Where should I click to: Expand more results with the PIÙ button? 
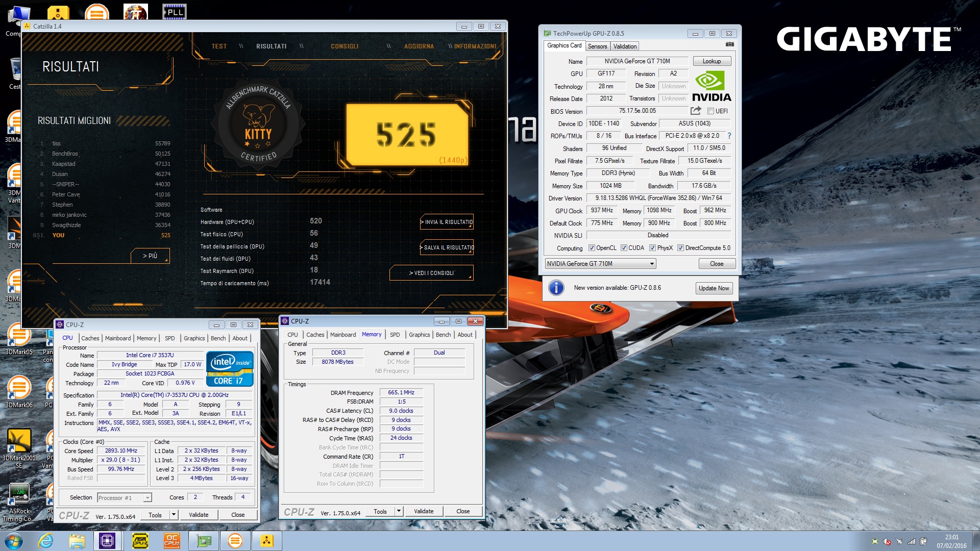coord(150,256)
